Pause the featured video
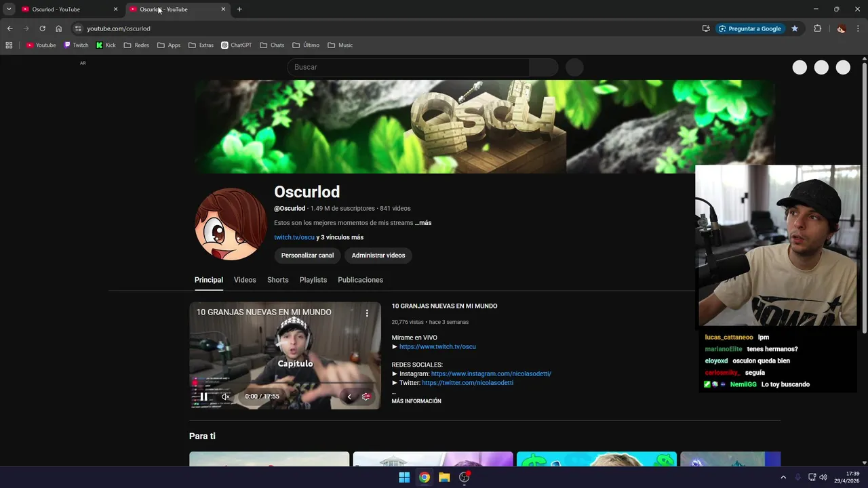868x488 pixels. click(203, 396)
